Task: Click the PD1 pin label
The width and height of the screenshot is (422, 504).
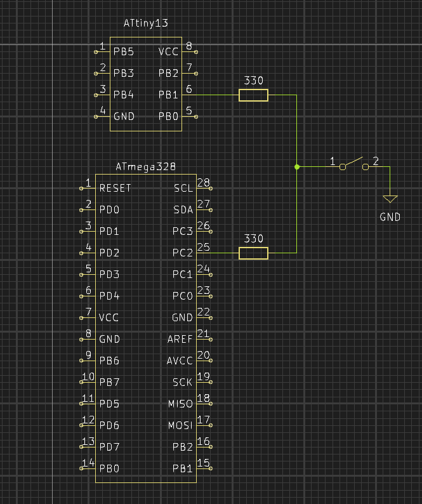Action: [109, 231]
